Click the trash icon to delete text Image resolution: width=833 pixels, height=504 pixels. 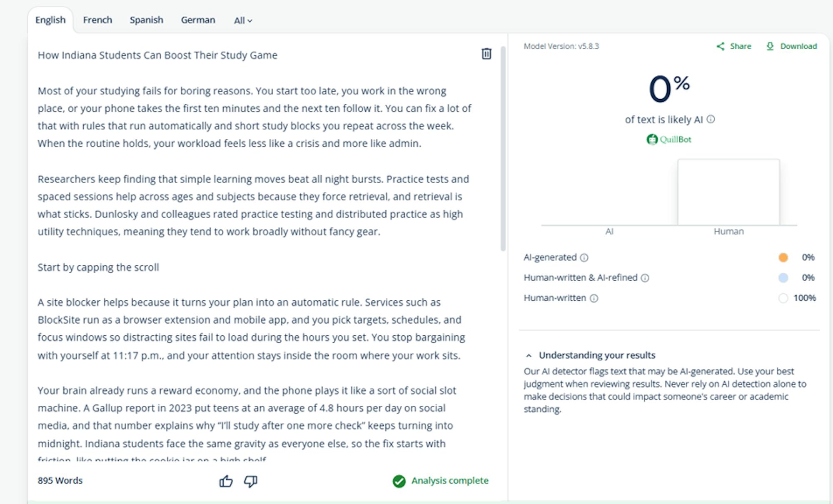[486, 54]
